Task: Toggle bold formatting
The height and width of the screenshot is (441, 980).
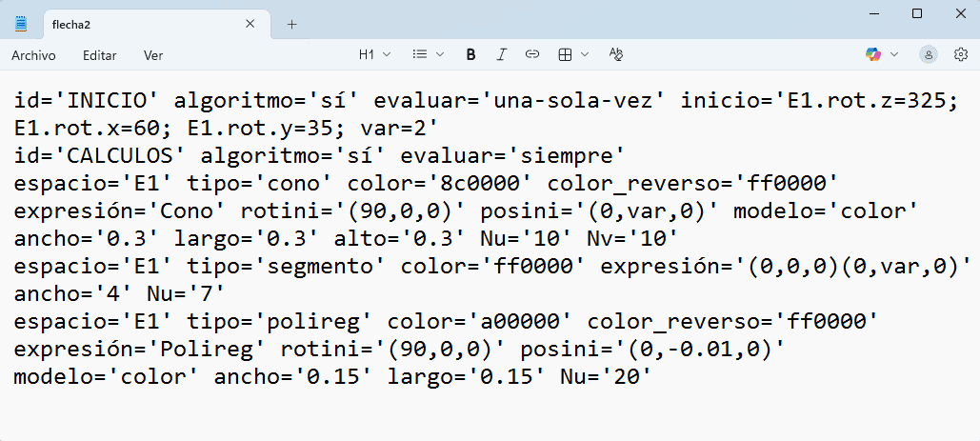Action: point(470,55)
